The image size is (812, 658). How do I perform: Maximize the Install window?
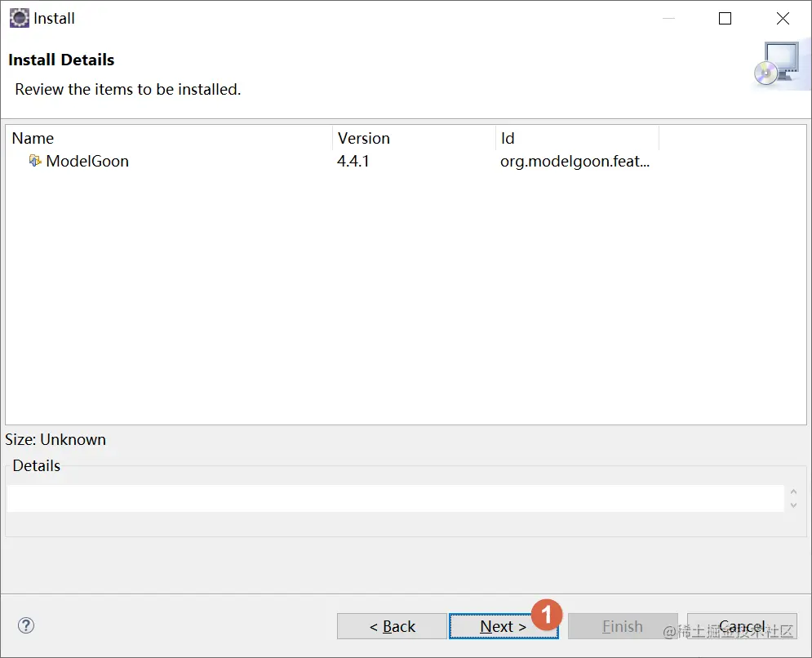725,19
